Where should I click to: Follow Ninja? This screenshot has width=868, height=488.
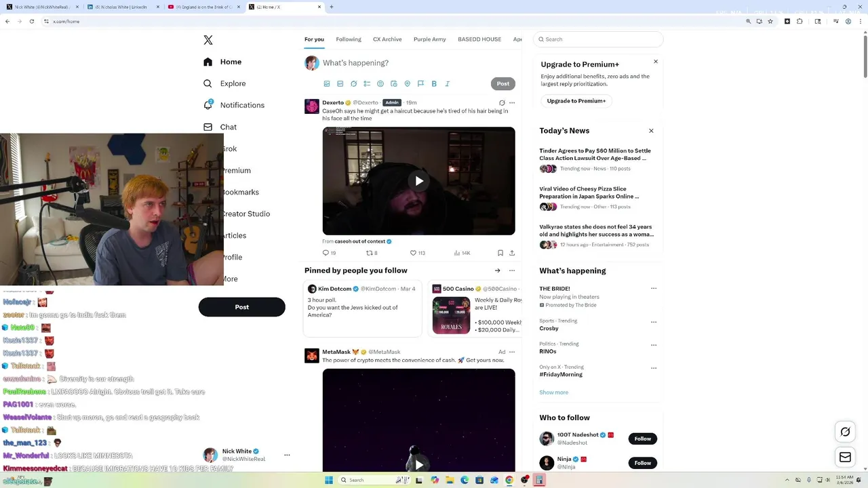(643, 463)
